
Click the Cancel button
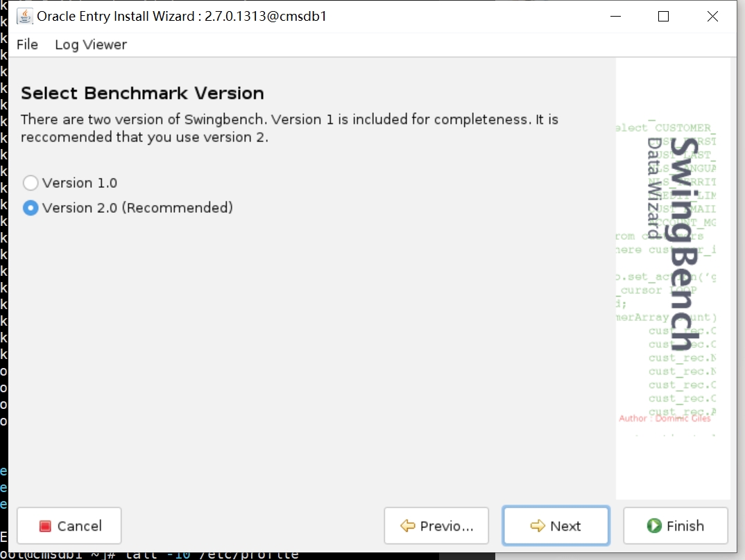click(69, 526)
